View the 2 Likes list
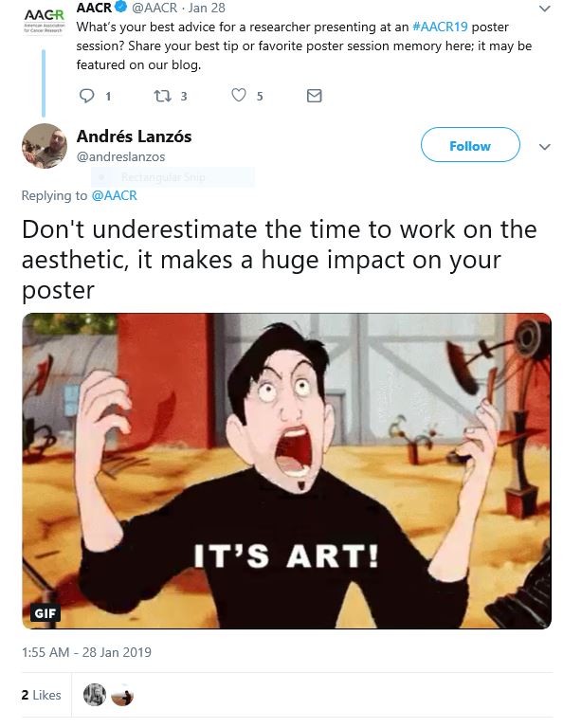Screen dimensions: 563x728 42,695
